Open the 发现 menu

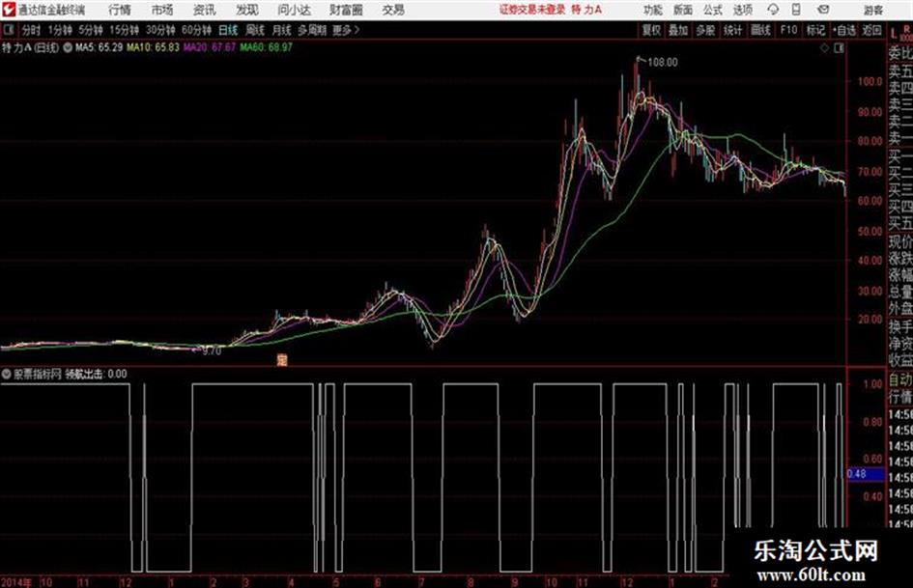point(247,10)
